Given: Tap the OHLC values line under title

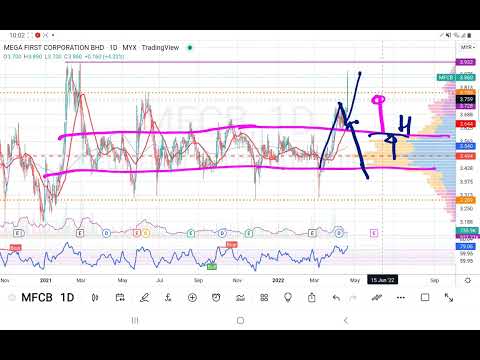Looking at the screenshot, I should tap(64, 57).
